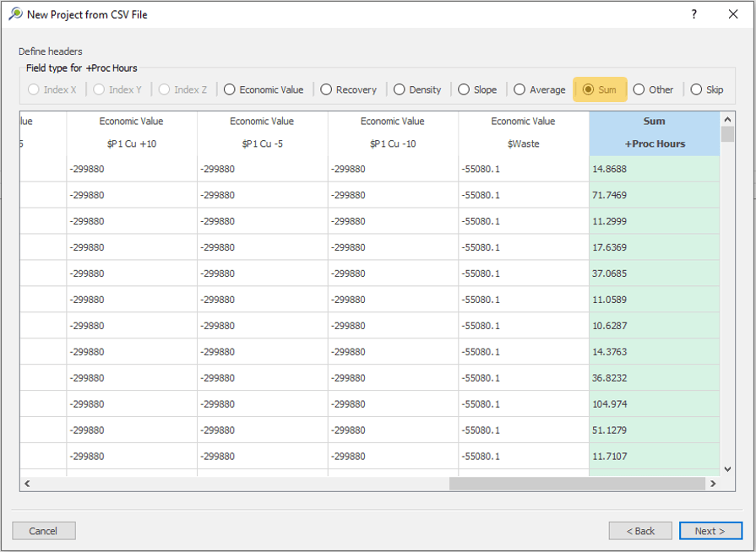Screen dimensions: 756x552
Task: Select the $Waste column header
Action: [x=523, y=143]
